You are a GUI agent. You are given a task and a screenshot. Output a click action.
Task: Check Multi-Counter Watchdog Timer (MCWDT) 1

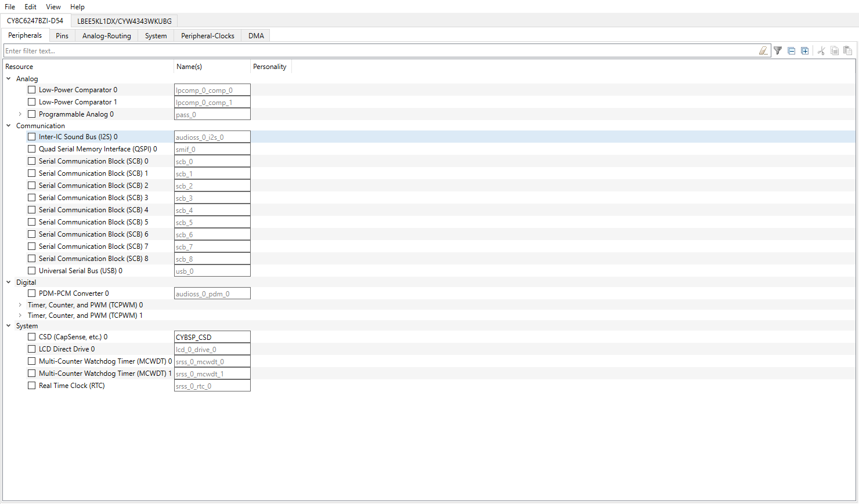(32, 374)
